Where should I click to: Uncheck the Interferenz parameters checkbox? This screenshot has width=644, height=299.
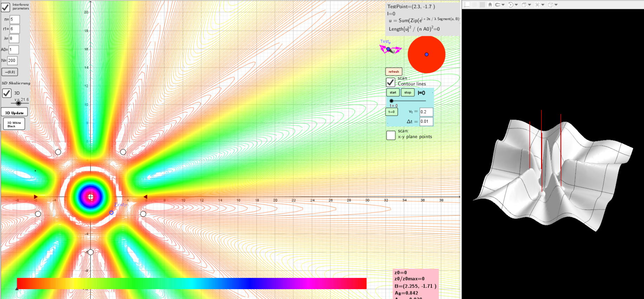(x=6, y=7)
